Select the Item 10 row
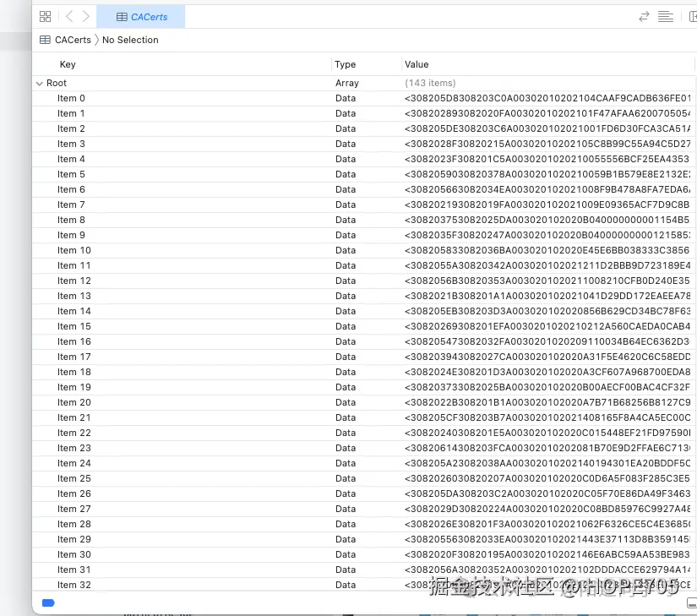Viewport: 697px width, 616px height. 363,250
